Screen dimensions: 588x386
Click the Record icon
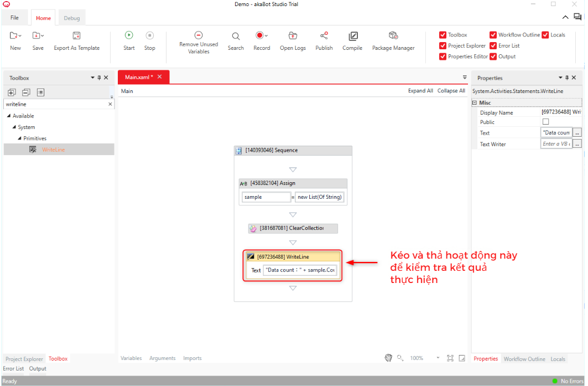pyautogui.click(x=259, y=35)
